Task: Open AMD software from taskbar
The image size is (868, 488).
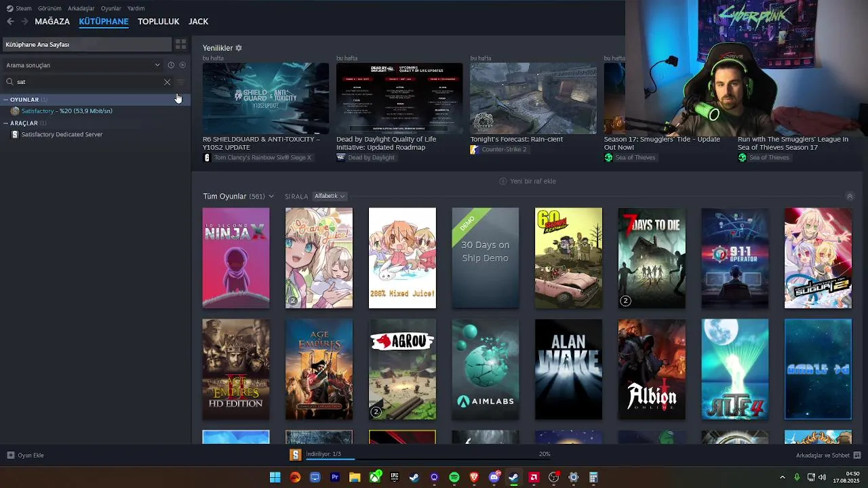Action: (534, 478)
